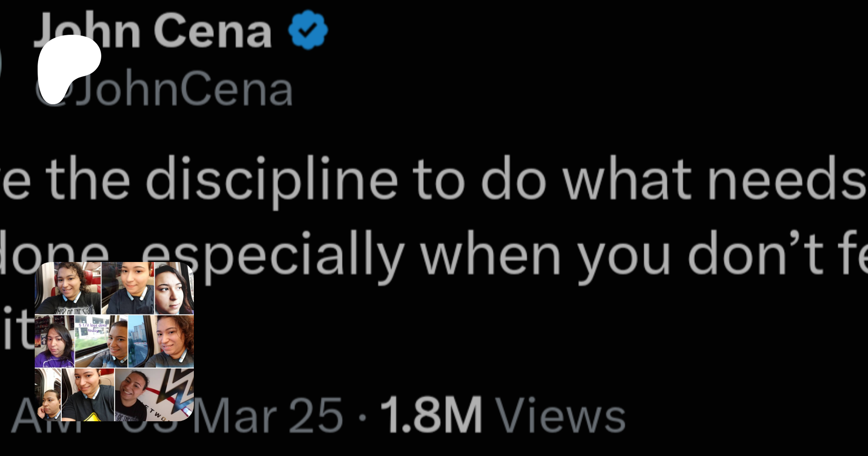Open the John Cena display name
Image resolution: width=868 pixels, height=456 pixels.
coord(153,31)
